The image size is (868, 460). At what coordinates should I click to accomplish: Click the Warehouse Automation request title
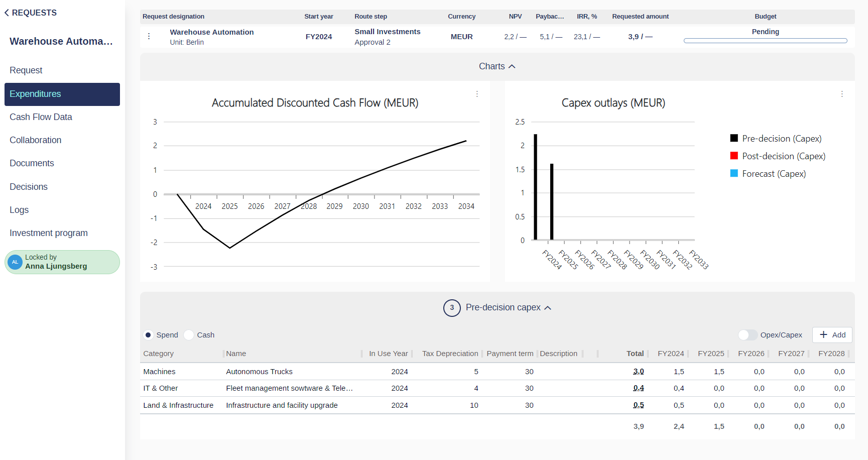tap(212, 32)
